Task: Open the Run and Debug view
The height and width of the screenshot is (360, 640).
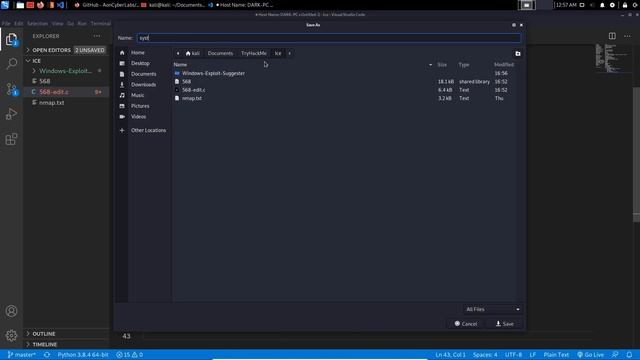Action: click(11, 114)
